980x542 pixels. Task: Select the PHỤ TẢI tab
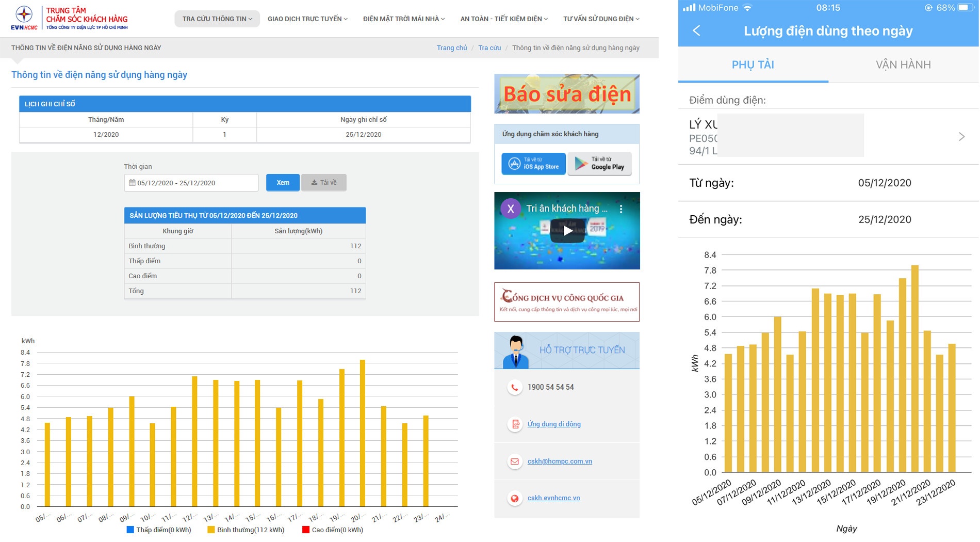click(x=753, y=65)
